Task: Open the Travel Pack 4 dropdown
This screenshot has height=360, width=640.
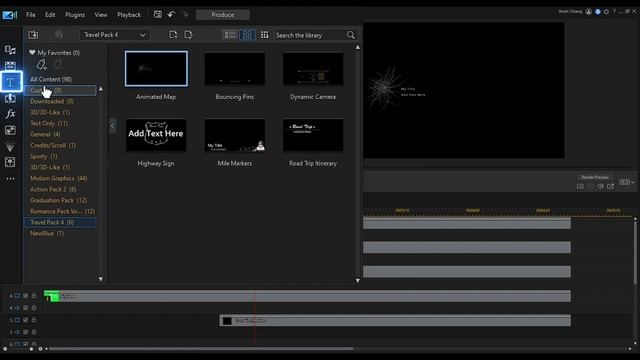Action: (115, 35)
